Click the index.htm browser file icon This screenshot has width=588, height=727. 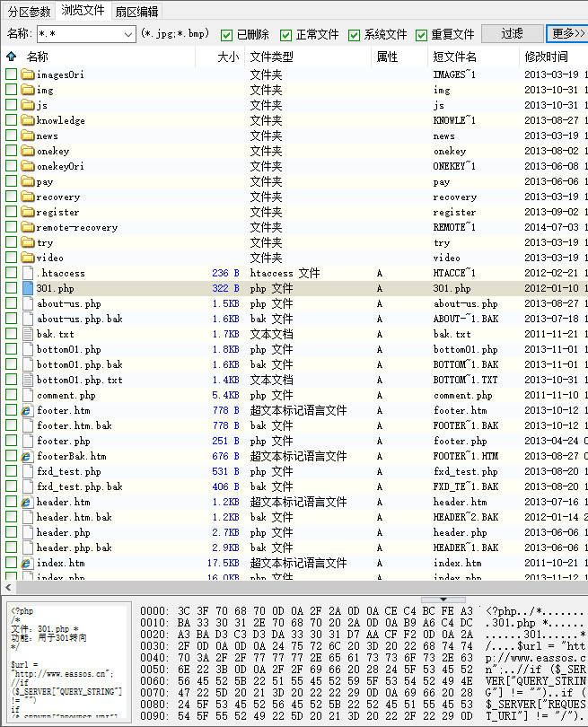27,563
